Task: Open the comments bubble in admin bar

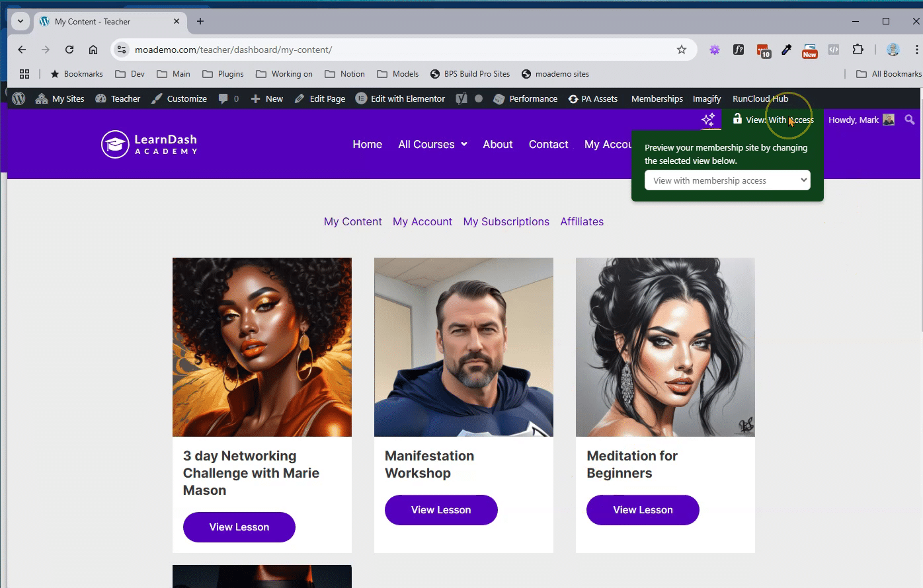Action: pyautogui.click(x=228, y=98)
